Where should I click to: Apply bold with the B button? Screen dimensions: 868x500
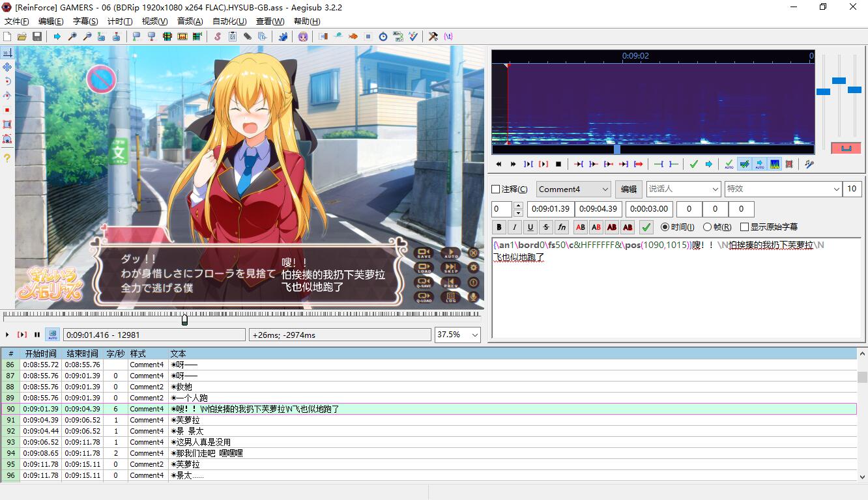click(499, 227)
